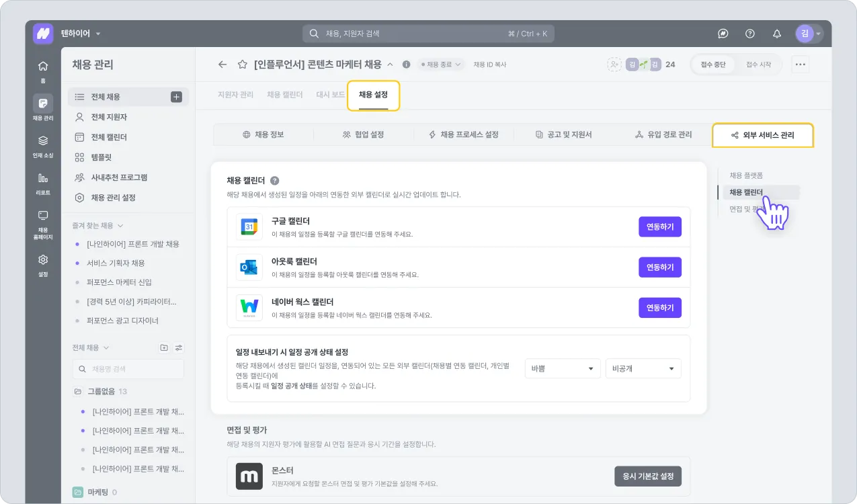Click the add-folder icon in the sidebar
The height and width of the screenshot is (504, 857).
pos(164,347)
